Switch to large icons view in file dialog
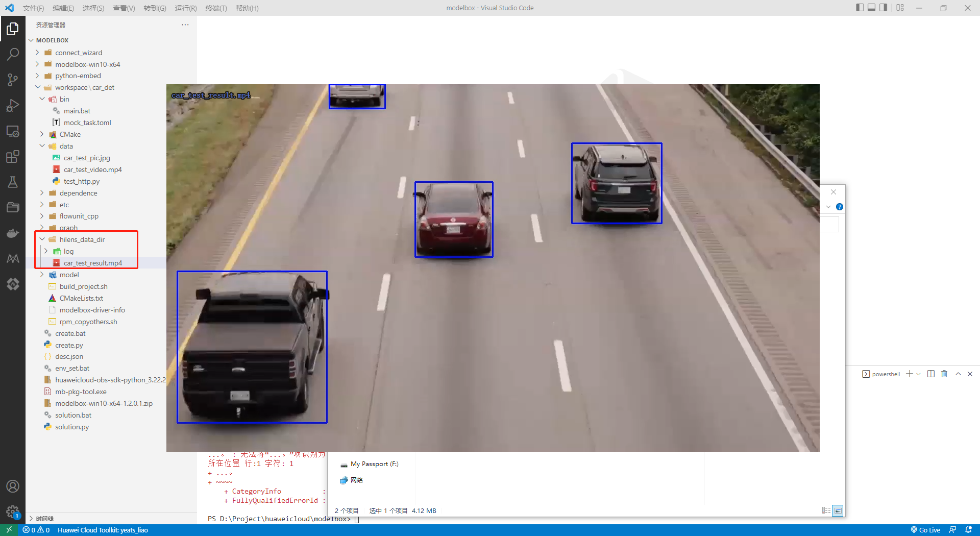 tap(838, 510)
